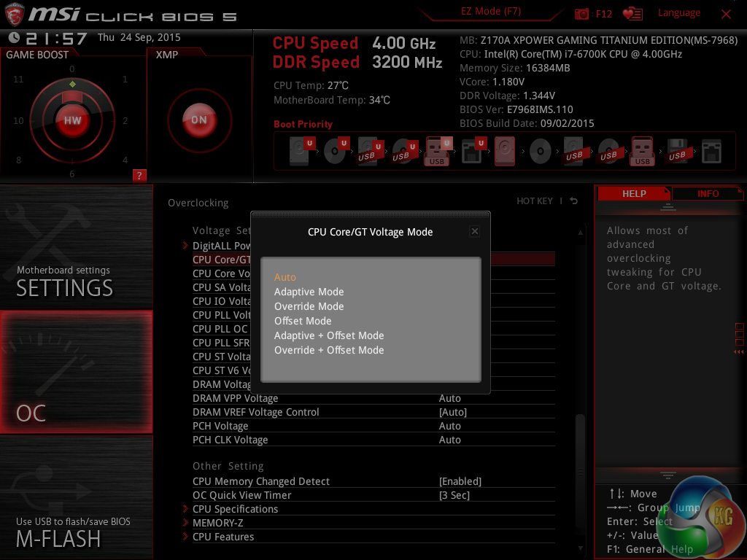Select UEFI hard disk boot device icon
This screenshot has height=560, width=747.
point(302,151)
